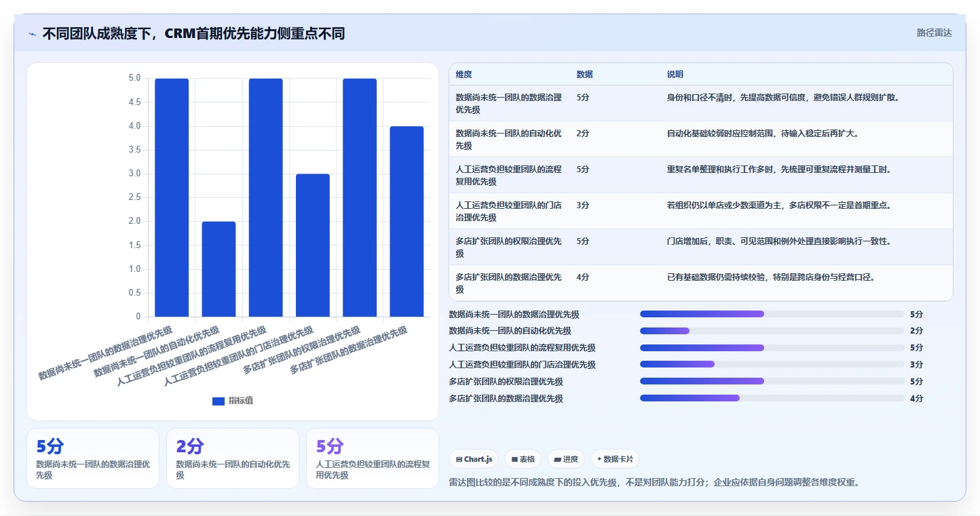Click the Chart.js chip
Viewport: 980px width, 516px height.
(474, 459)
